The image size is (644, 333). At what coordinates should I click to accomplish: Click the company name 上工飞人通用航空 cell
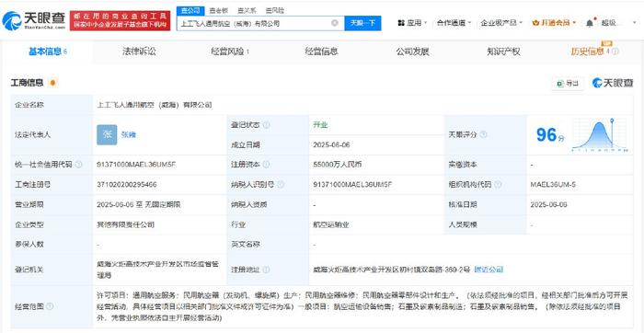[x=155, y=105]
